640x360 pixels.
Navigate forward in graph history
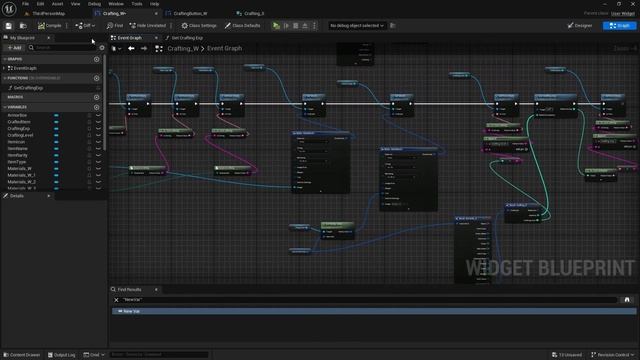(x=144, y=49)
